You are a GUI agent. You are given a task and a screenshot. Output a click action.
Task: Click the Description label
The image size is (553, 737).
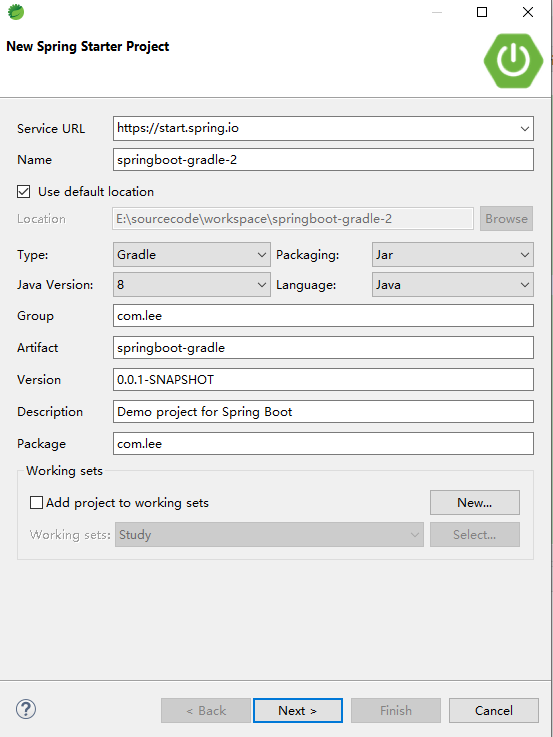coord(50,412)
